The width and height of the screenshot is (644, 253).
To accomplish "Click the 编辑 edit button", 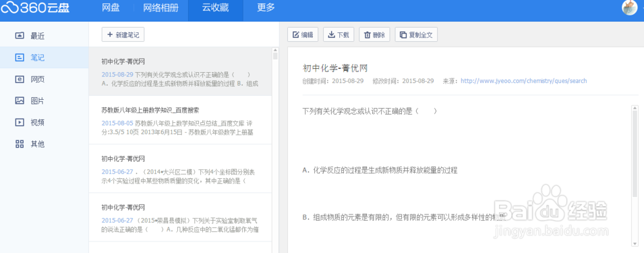I will (303, 35).
